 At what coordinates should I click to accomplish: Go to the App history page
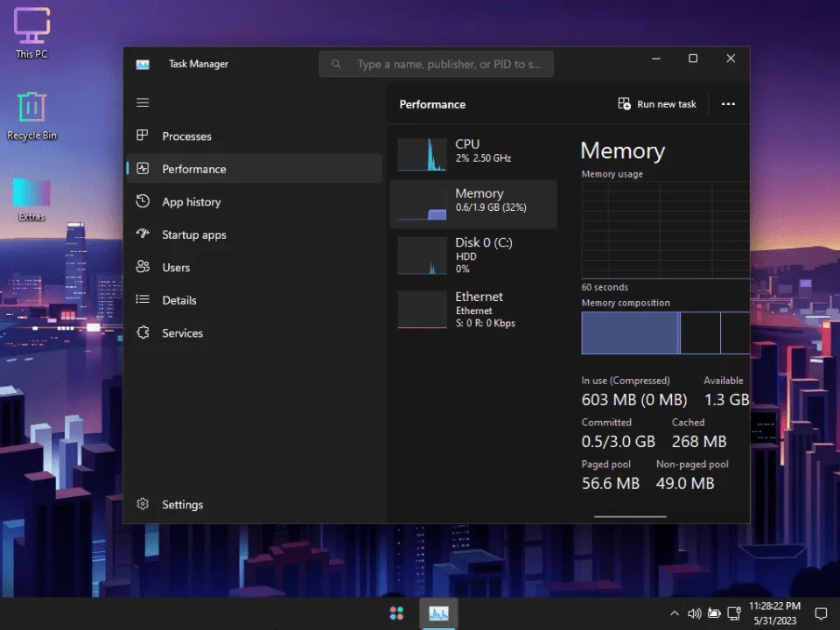tap(255, 201)
